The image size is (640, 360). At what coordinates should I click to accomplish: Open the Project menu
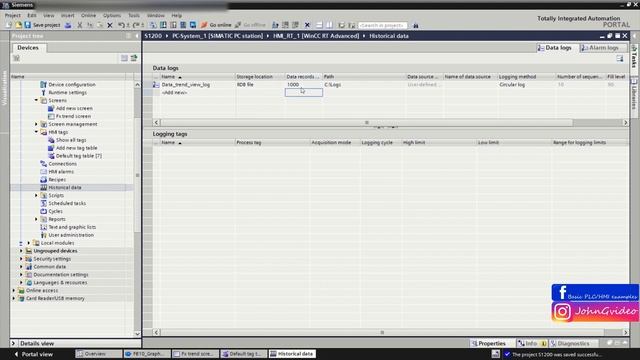tap(13, 15)
